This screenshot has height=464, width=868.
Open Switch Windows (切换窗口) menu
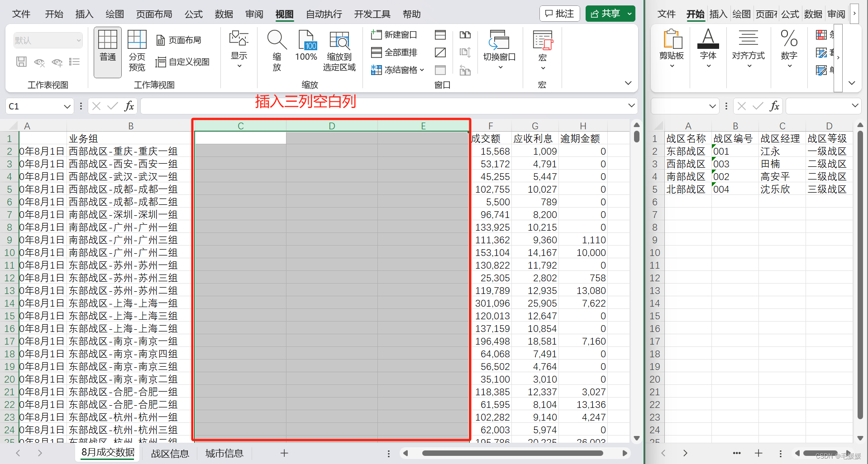(x=500, y=51)
